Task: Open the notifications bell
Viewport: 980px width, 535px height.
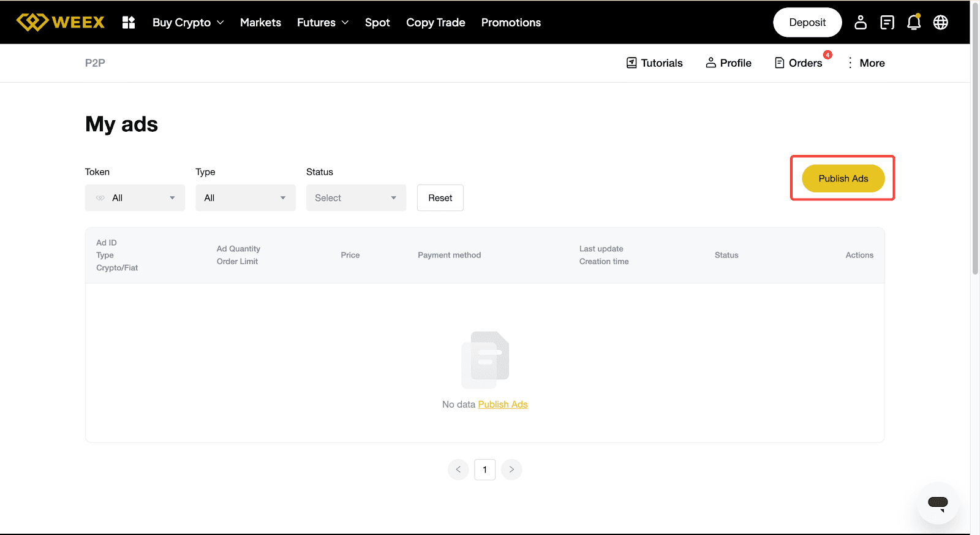Action: click(913, 23)
